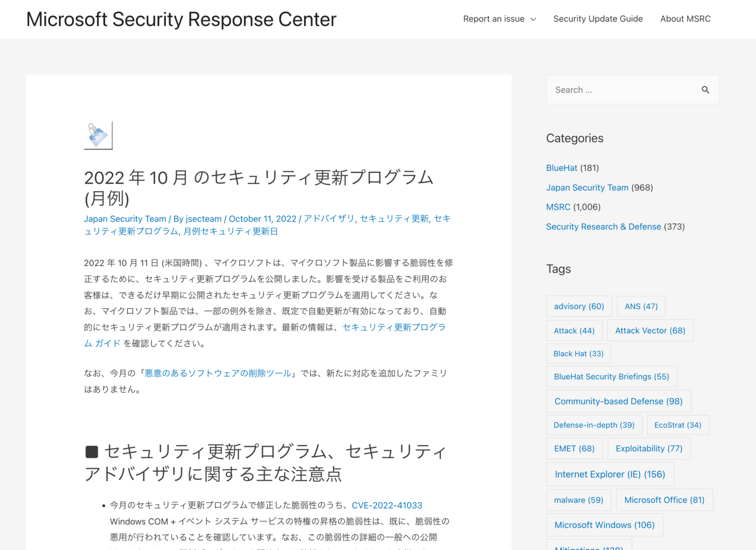Click the jsecteam author link
Viewport: 756px width, 550px height.
point(203,219)
